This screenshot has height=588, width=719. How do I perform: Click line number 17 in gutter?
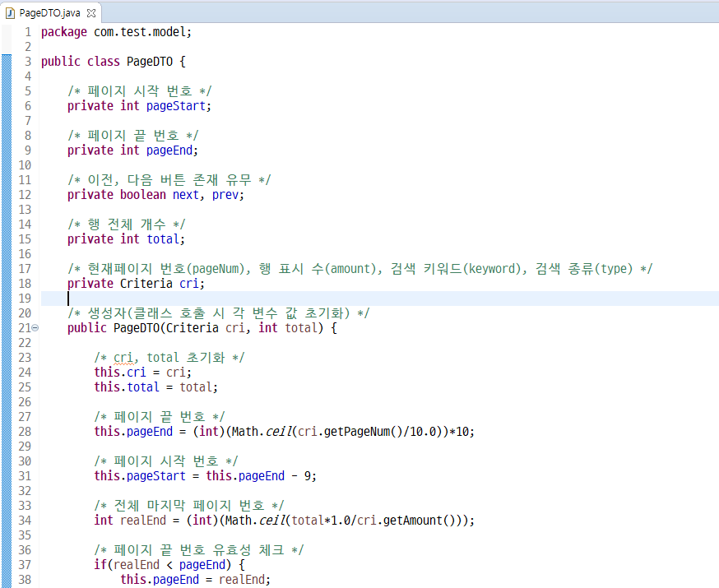[25, 269]
